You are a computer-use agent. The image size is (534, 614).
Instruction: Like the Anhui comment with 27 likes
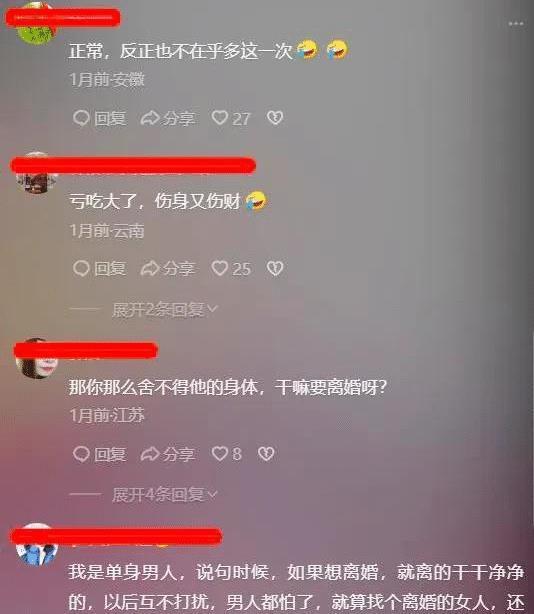tap(231, 118)
